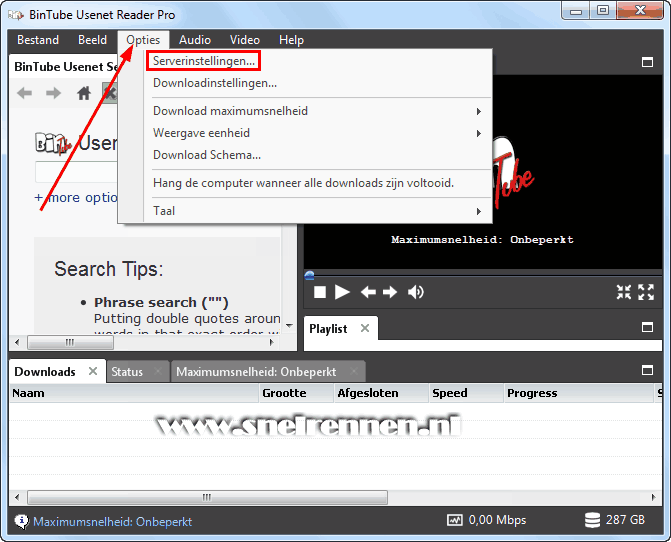The height and width of the screenshot is (542, 671).
Task: Click the video seek slider handle
Action: tap(309, 275)
